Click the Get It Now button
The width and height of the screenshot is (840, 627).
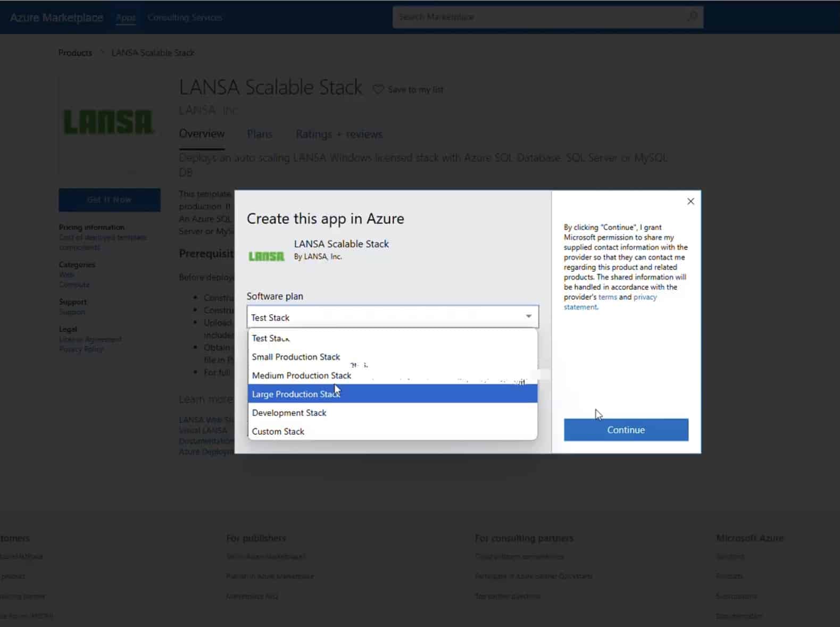(110, 199)
